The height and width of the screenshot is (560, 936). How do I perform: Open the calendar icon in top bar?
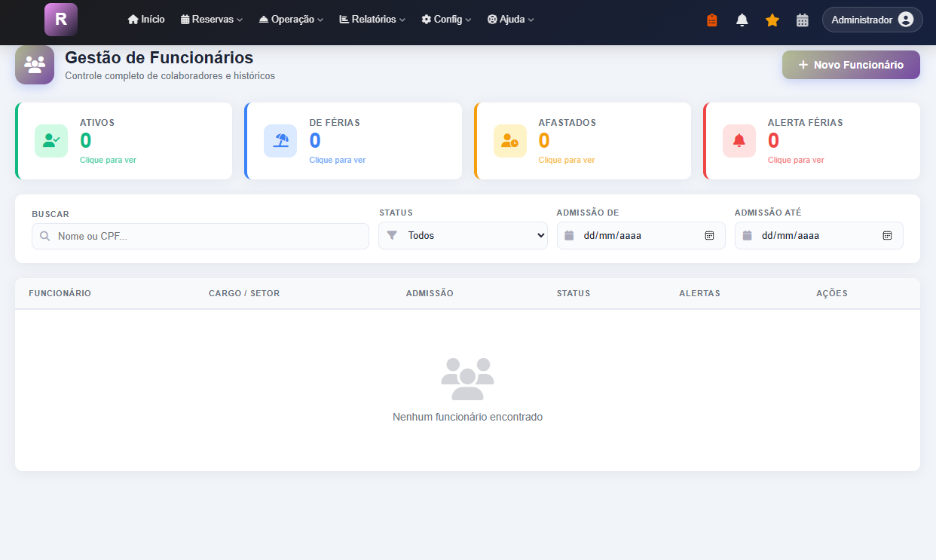[803, 20]
